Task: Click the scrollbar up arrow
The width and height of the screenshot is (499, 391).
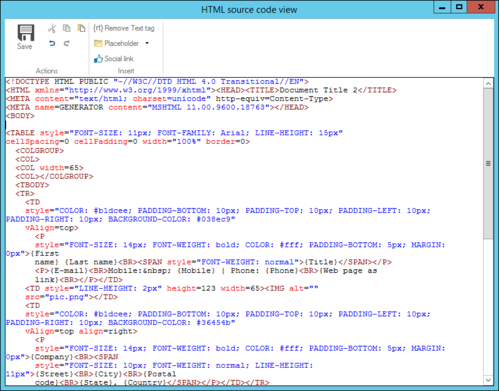Action: [x=488, y=84]
